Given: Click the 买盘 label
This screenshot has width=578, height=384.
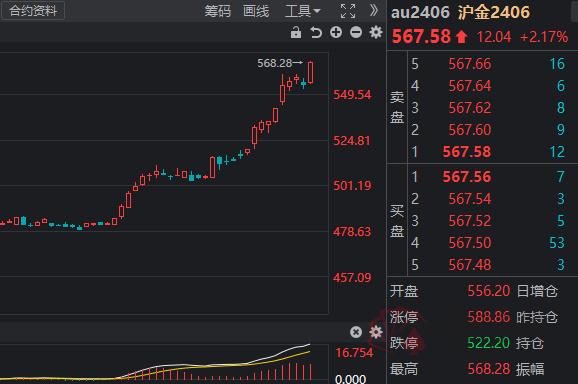Looking at the screenshot, I should [397, 221].
